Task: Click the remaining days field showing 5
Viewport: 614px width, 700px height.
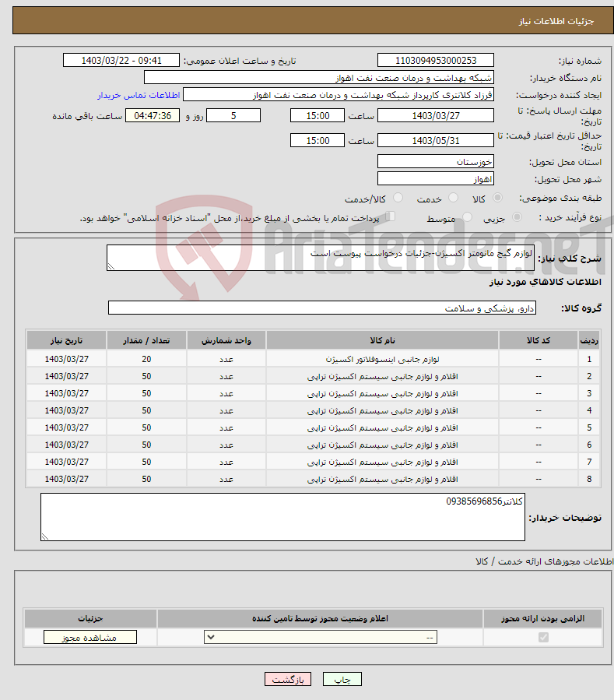Action: click(233, 115)
